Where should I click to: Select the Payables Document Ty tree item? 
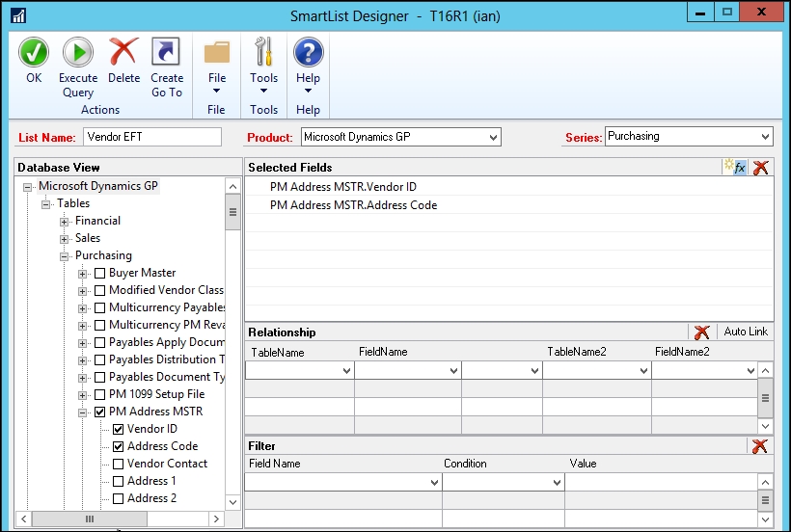click(x=167, y=377)
